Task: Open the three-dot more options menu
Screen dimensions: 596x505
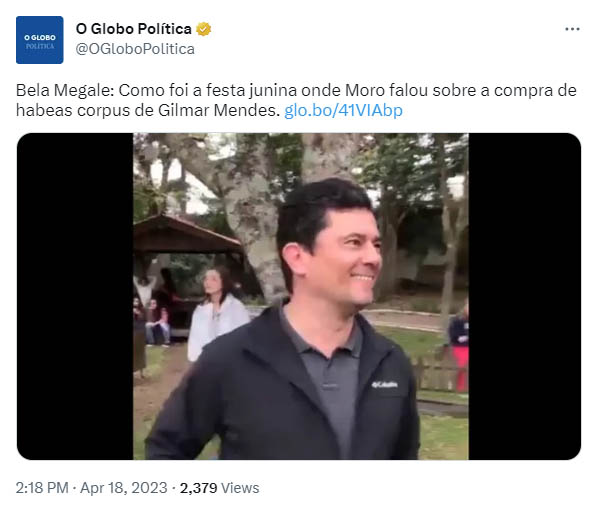Action: click(x=572, y=29)
